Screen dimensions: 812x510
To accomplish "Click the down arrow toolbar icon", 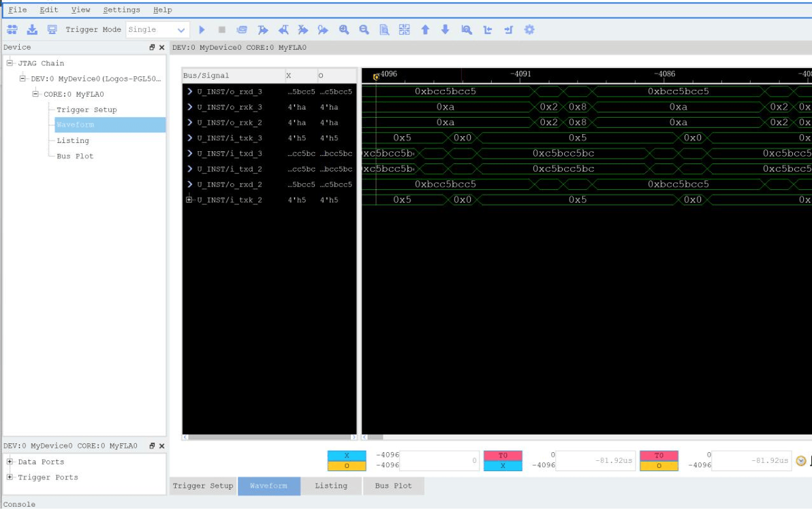I will tap(446, 30).
